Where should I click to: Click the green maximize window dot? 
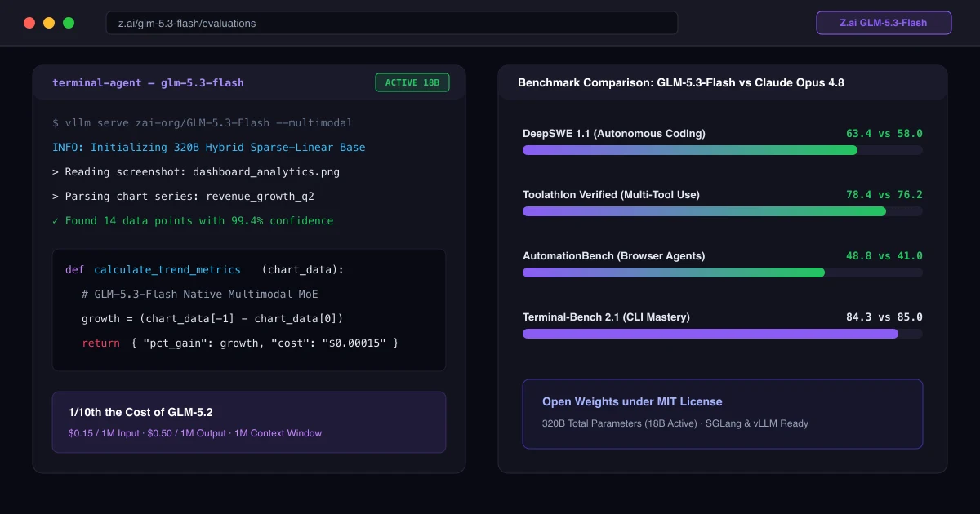tap(69, 23)
